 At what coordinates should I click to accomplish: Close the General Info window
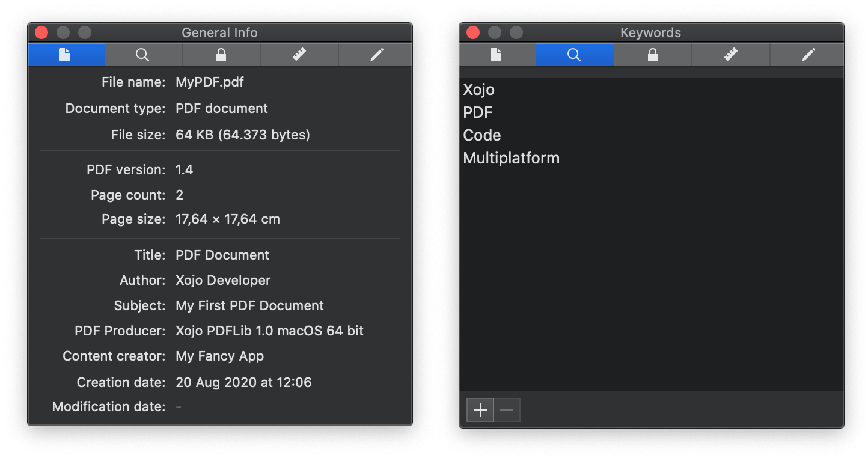[x=41, y=32]
